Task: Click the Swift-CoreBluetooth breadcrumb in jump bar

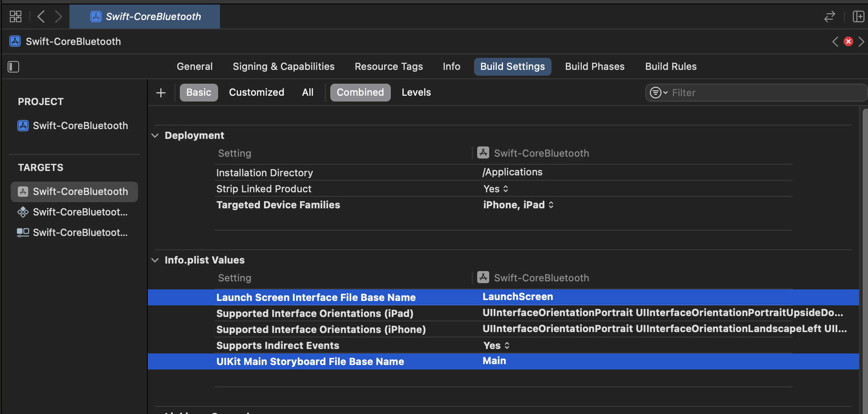Action: [x=65, y=41]
